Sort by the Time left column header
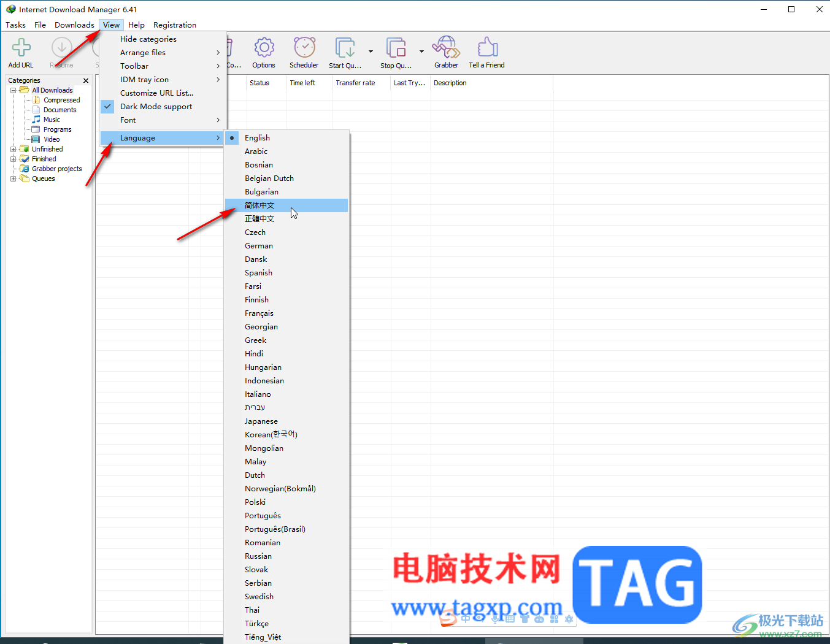Image resolution: width=830 pixels, height=644 pixels. (x=309, y=83)
